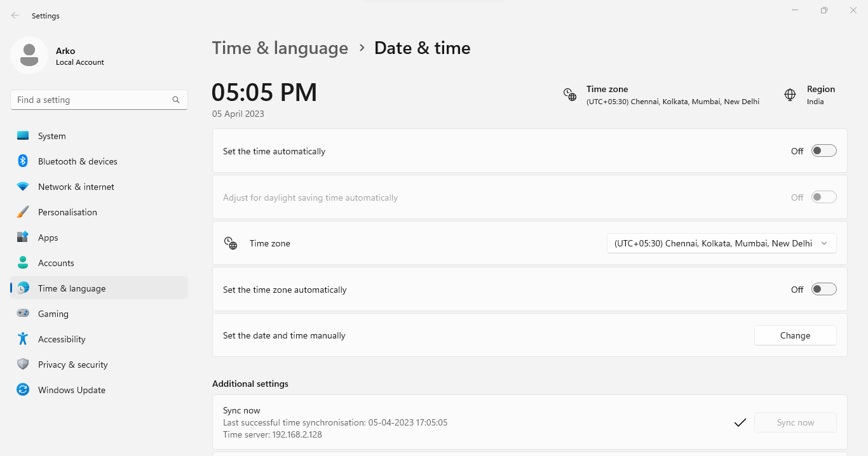Open System settings

(x=99, y=136)
